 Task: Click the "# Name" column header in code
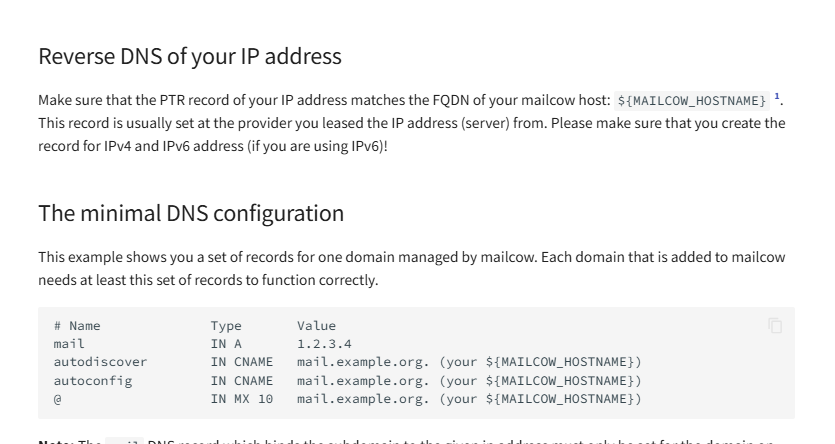(77, 326)
